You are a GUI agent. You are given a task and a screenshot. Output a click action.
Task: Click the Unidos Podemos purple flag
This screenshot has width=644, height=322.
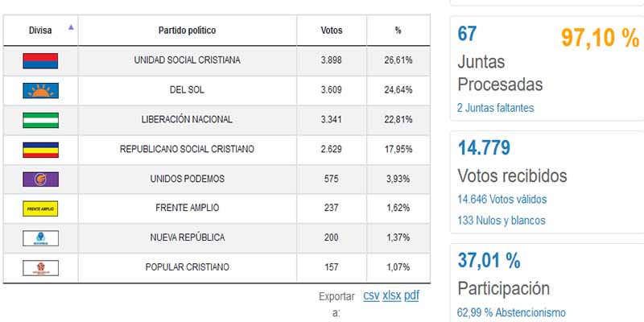point(40,179)
